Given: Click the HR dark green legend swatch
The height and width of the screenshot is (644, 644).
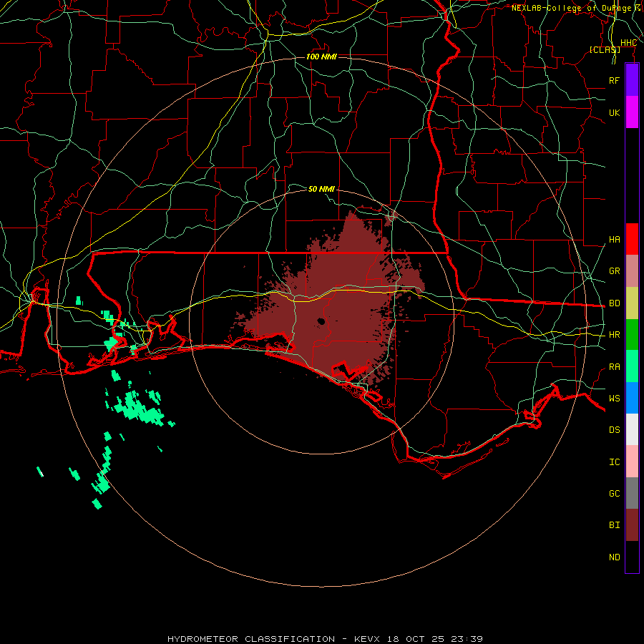Looking at the screenshot, I should [x=632, y=335].
